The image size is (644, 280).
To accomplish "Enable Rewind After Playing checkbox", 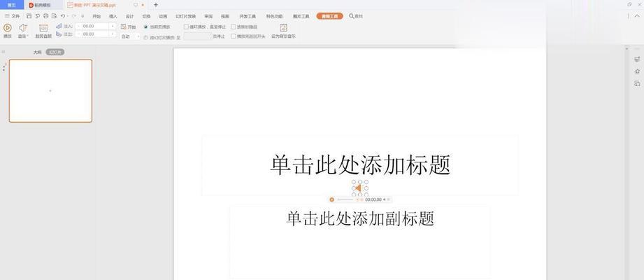I will click(x=234, y=36).
